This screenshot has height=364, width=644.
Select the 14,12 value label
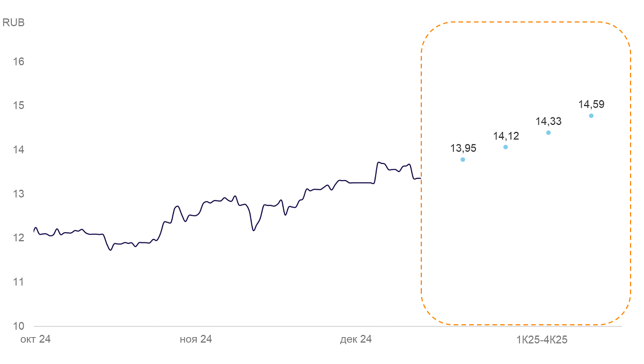pyautogui.click(x=506, y=136)
